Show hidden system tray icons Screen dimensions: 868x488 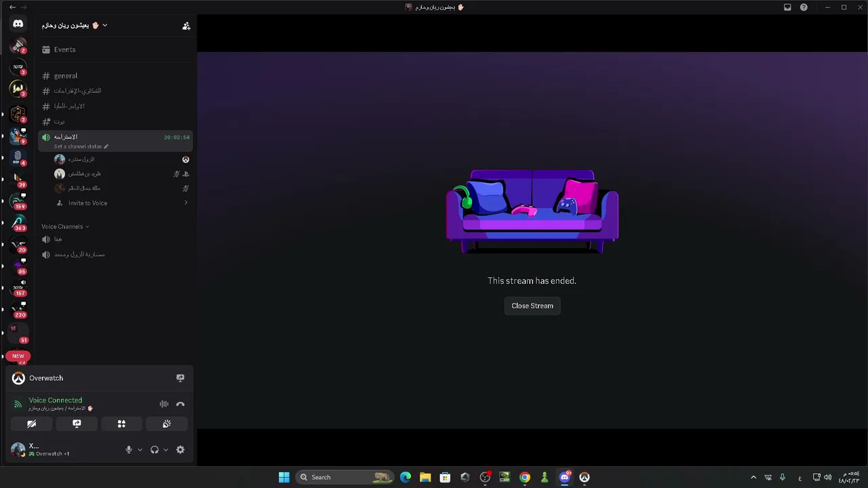pyautogui.click(x=753, y=477)
